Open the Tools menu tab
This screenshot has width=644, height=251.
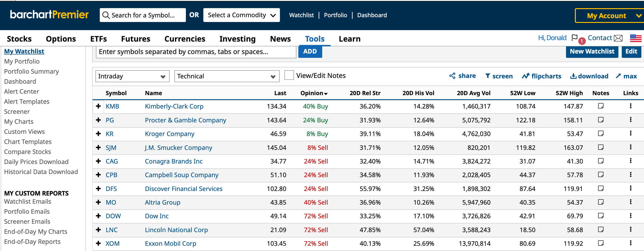[x=315, y=39]
